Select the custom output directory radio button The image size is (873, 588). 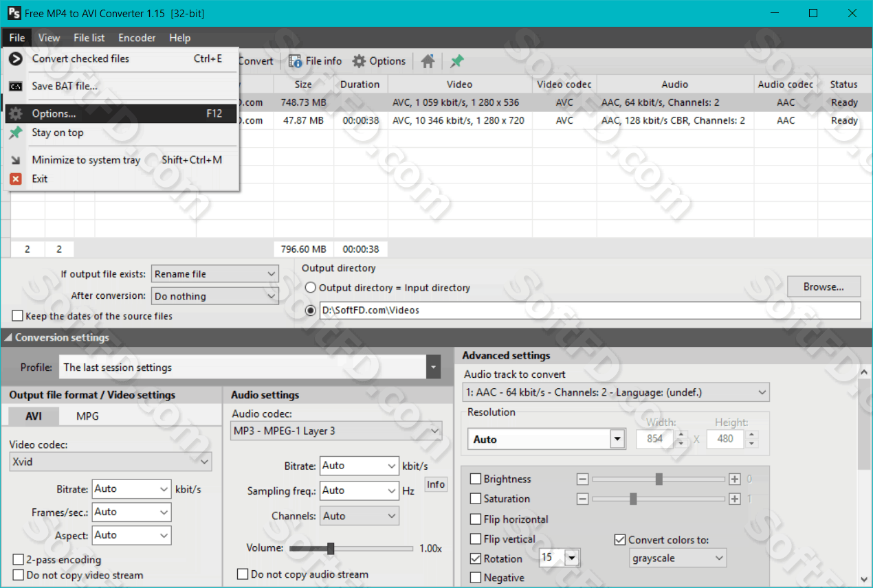311,310
